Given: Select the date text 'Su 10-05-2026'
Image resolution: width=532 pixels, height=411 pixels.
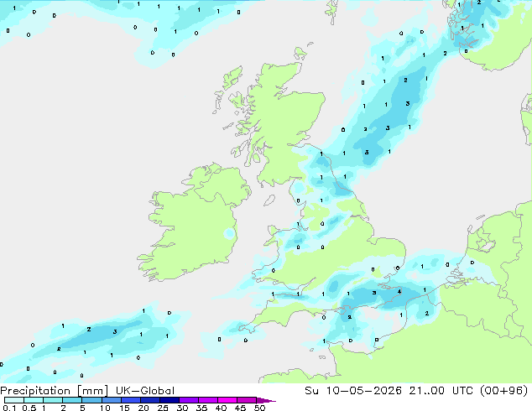Looking at the screenshot, I should click(x=353, y=391).
